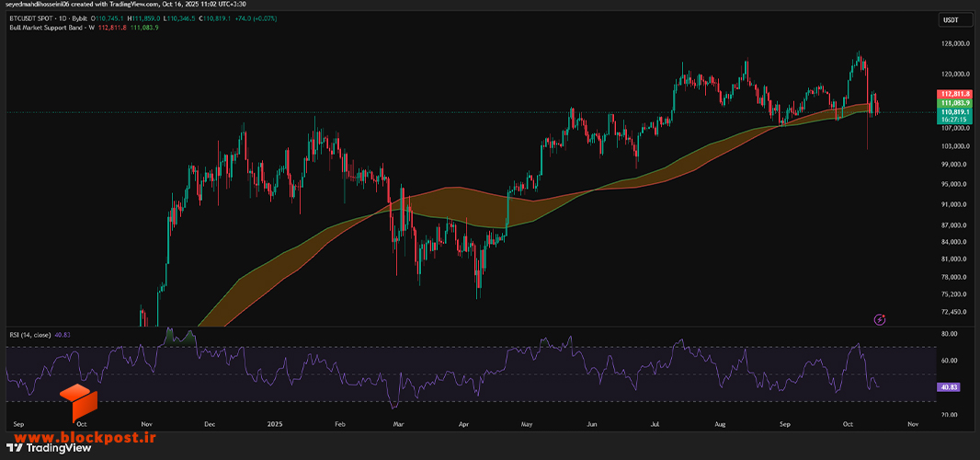The image size is (980, 460).
Task: Click the red 112,811.8 legend value
Action: click(113, 28)
